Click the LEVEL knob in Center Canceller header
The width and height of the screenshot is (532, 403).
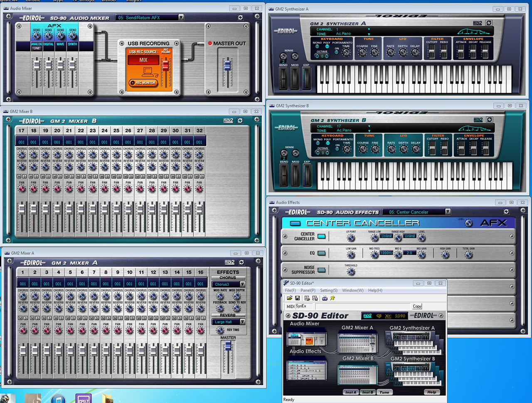(x=469, y=223)
